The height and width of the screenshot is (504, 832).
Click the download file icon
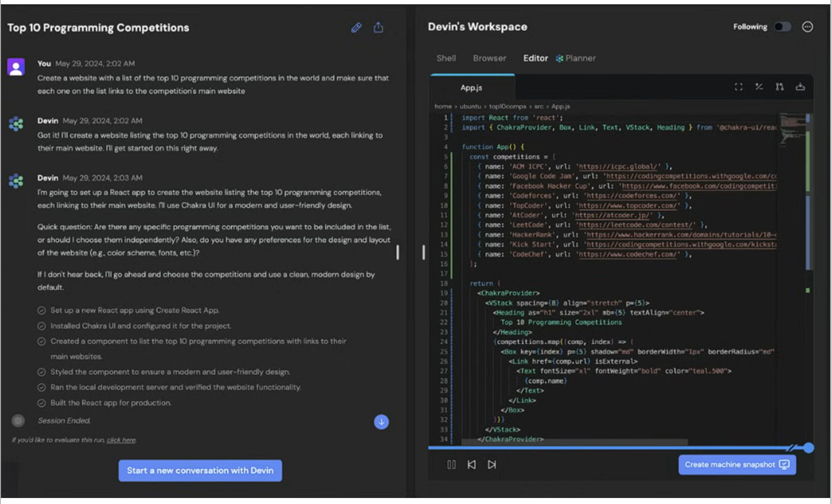click(x=800, y=87)
